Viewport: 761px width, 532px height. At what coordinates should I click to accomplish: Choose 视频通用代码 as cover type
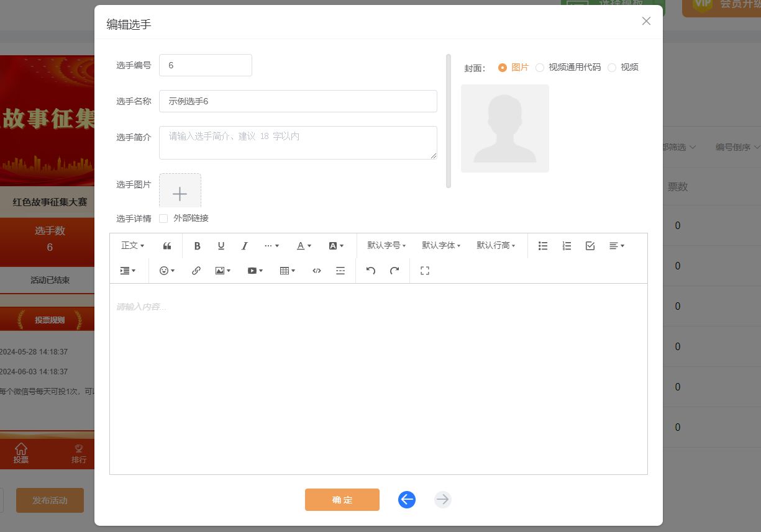click(x=540, y=68)
